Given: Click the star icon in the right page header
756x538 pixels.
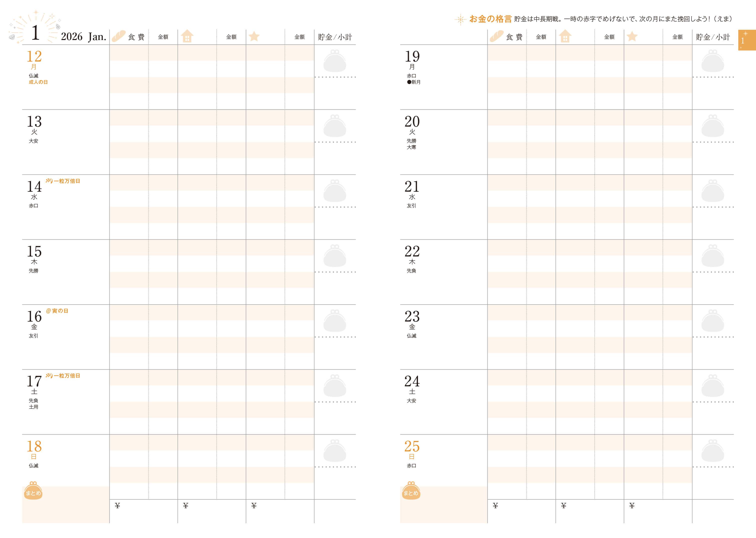Looking at the screenshot, I should [x=632, y=36].
